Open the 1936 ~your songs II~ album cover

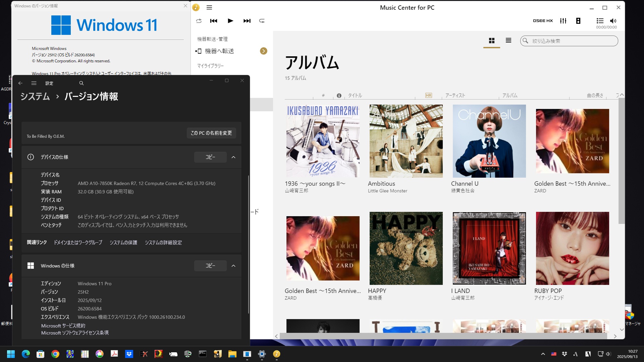coord(323,141)
